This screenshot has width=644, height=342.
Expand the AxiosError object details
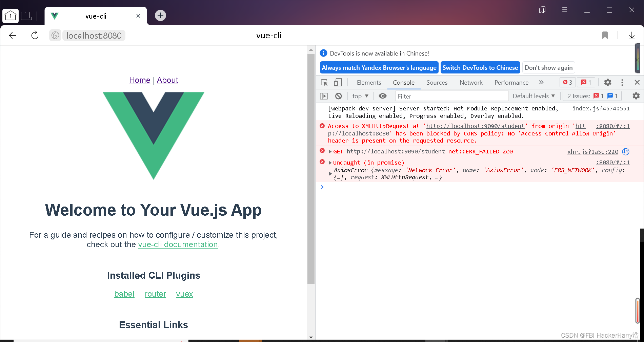coord(330,173)
